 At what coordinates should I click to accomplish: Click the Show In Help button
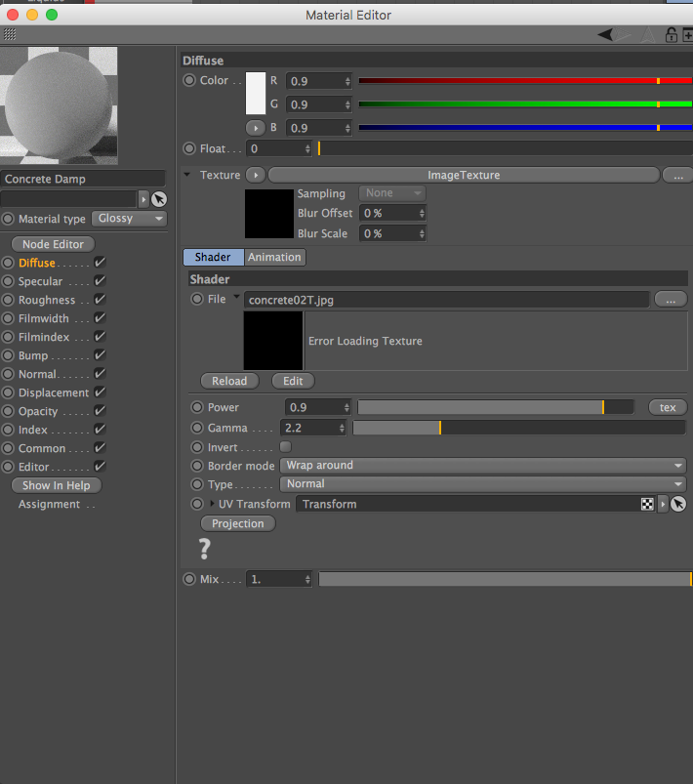(x=57, y=485)
